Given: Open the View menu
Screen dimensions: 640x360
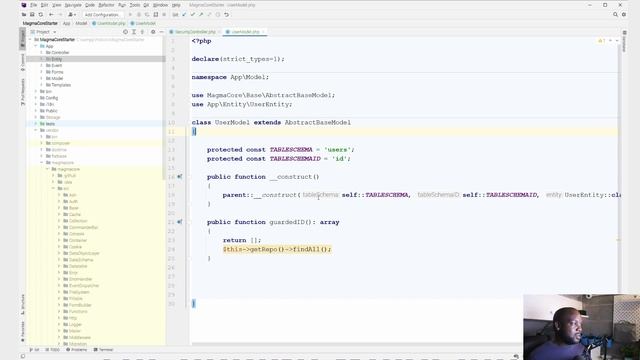Looking at the screenshot, I should point(57,5).
